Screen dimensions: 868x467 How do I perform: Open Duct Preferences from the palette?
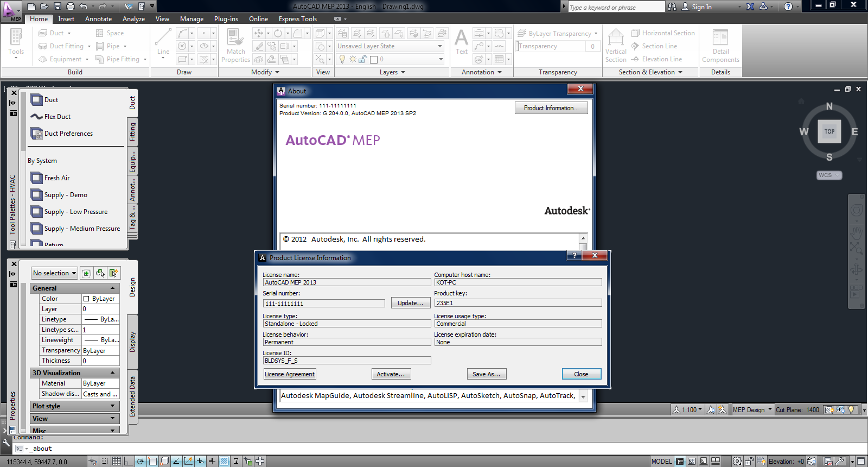[x=62, y=134]
